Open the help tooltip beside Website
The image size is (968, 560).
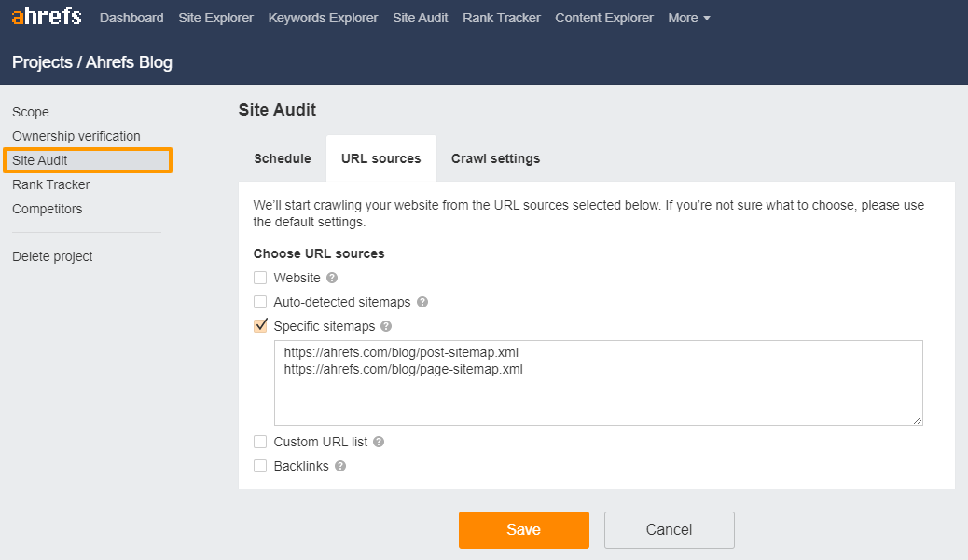tap(332, 278)
